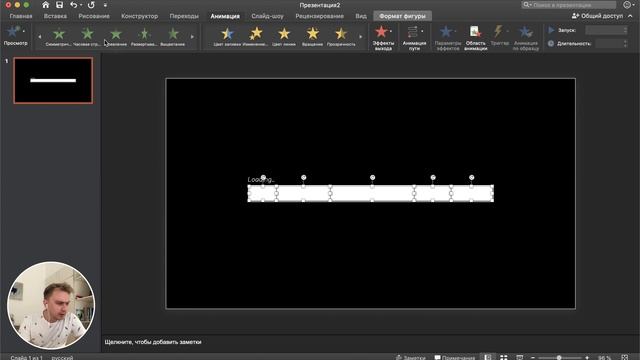Viewport: 640px width, 360px height.
Task: Apply the Развертывание entrance effect
Action: (x=144, y=36)
